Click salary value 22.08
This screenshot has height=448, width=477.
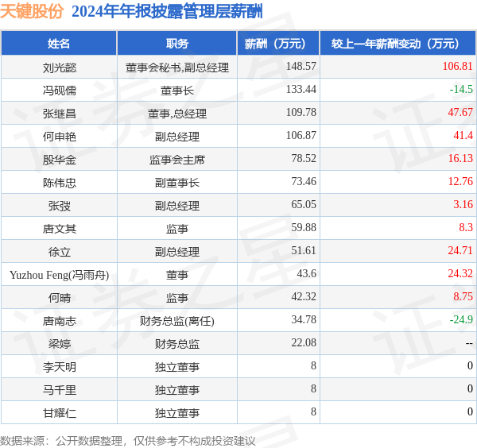point(304,343)
